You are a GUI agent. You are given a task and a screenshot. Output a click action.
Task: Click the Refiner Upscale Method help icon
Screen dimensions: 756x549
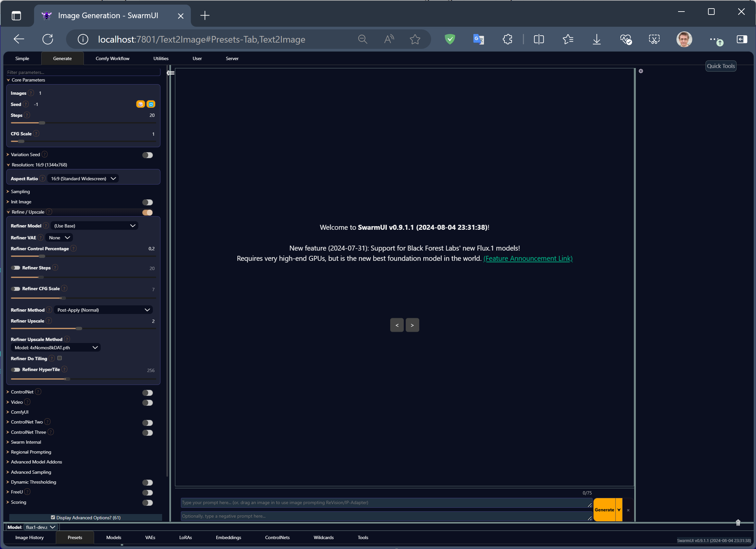(67, 339)
